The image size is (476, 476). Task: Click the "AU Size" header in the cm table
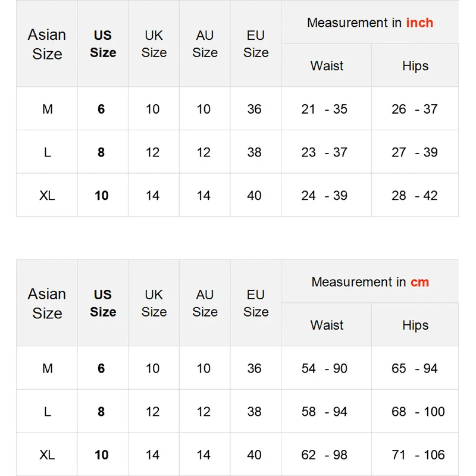205,303
